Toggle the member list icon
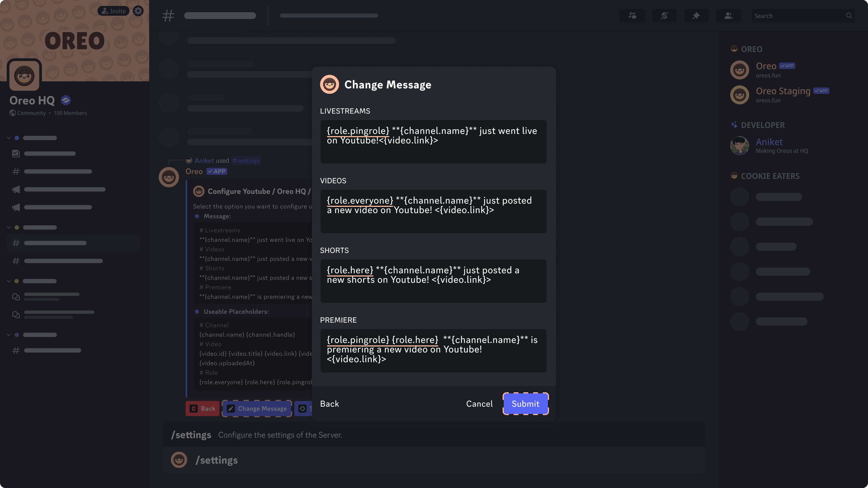 pos(728,15)
